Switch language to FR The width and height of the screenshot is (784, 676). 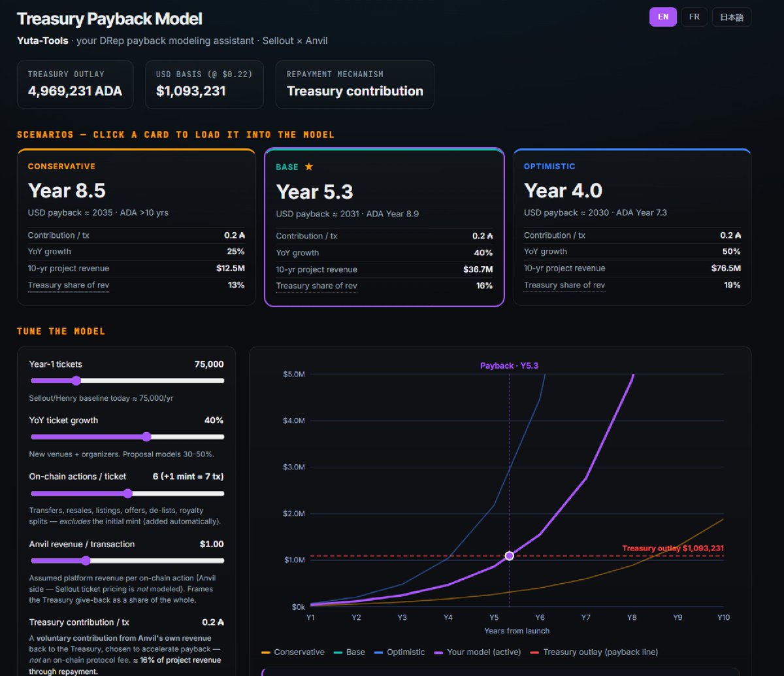click(x=694, y=17)
